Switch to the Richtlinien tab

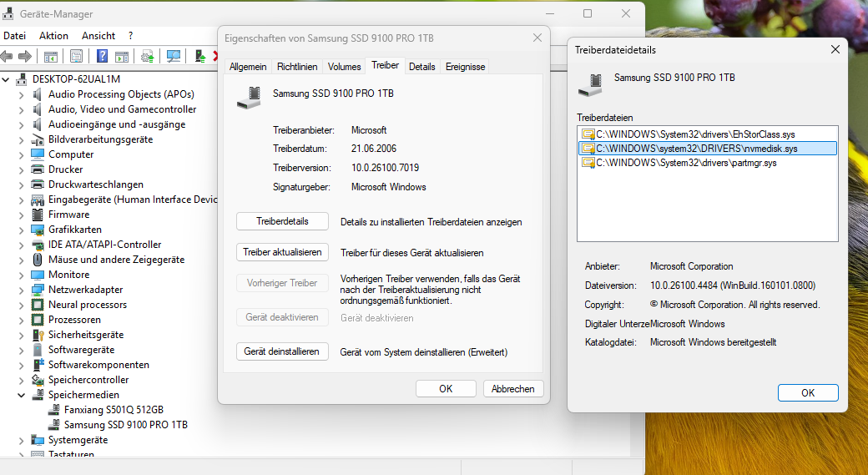(297, 67)
